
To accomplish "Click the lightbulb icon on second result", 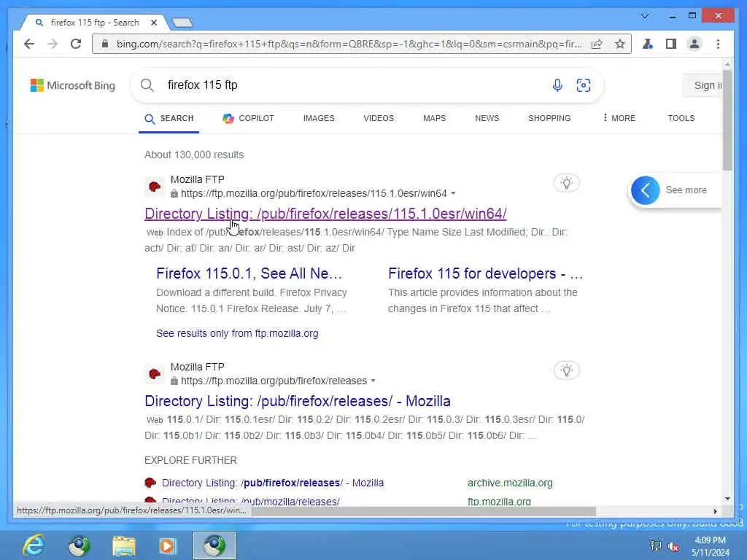I will tap(566, 370).
